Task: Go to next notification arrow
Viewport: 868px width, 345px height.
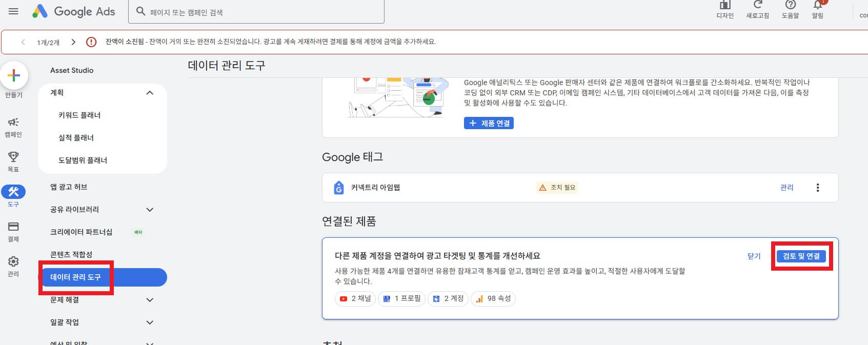Action: 73,42
